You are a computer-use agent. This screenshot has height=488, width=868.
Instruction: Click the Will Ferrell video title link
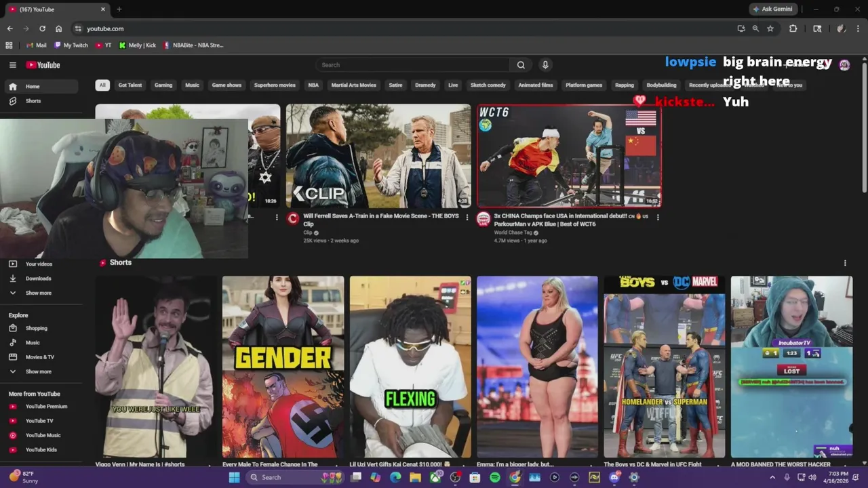(x=381, y=220)
